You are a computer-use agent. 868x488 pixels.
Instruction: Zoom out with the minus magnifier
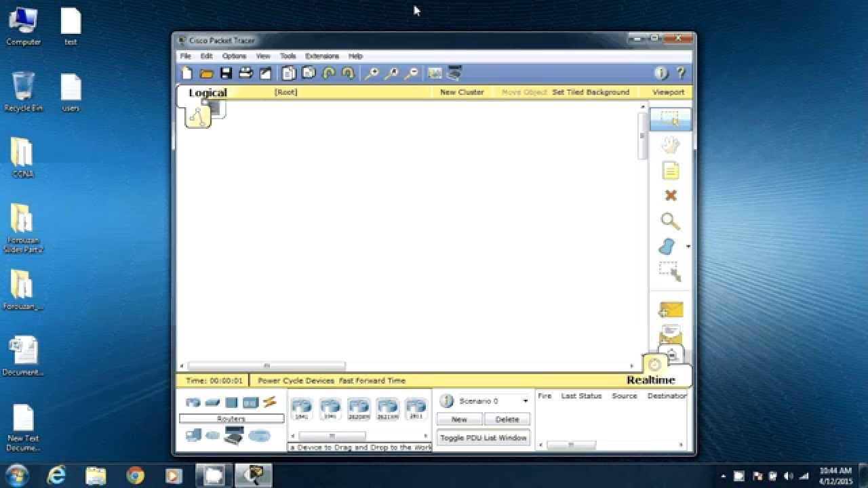[x=411, y=73]
